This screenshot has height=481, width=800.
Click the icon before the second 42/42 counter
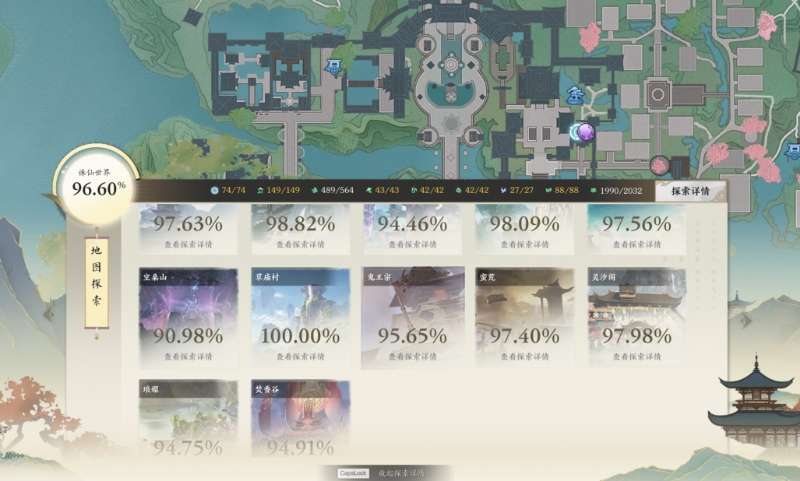coord(458,190)
